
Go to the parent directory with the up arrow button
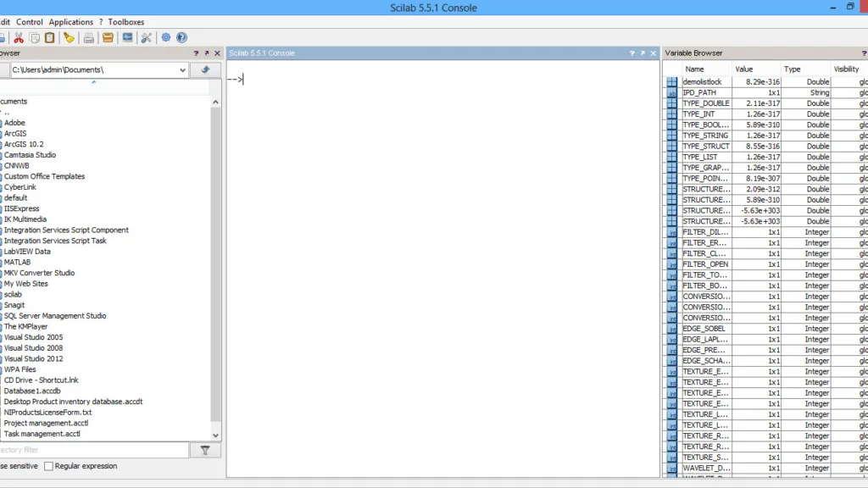205,69
